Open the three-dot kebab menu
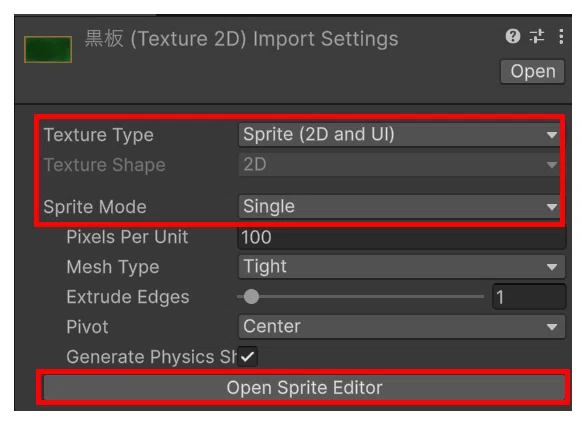The width and height of the screenshot is (586, 421). pyautogui.click(x=561, y=36)
